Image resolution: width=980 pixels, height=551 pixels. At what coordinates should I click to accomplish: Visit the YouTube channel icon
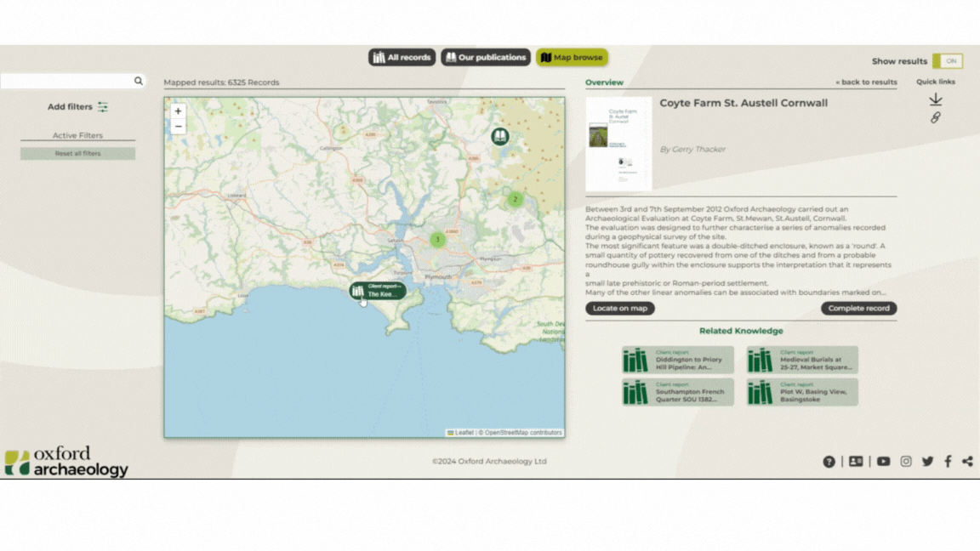click(883, 461)
